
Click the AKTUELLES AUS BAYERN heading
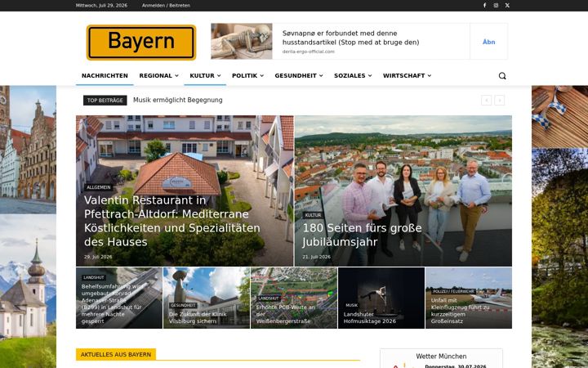116,354
